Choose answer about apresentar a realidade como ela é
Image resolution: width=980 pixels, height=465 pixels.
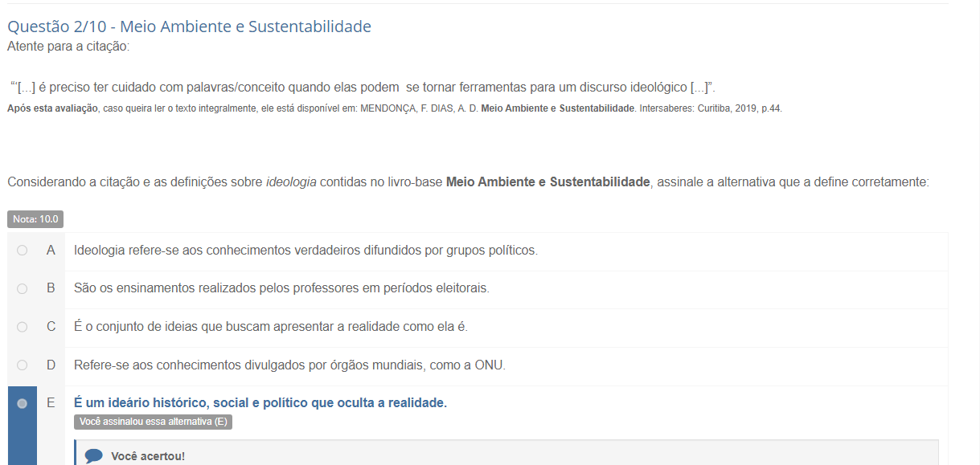(271, 327)
